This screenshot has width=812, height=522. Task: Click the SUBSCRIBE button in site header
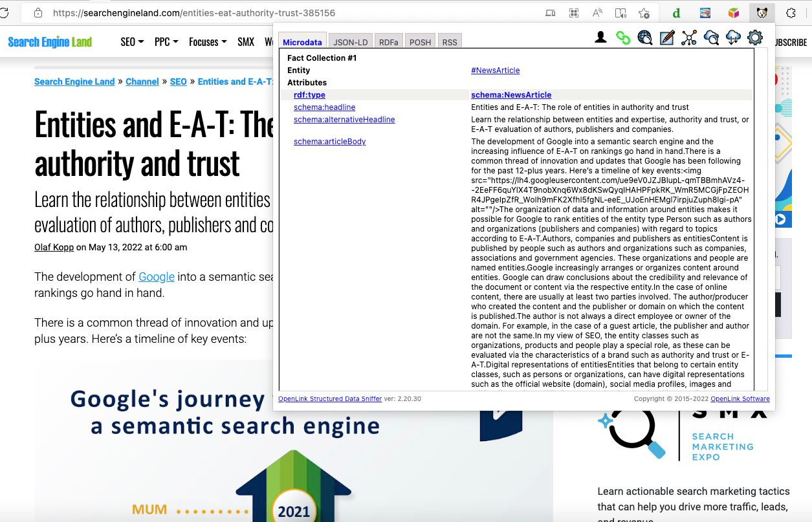pos(791,42)
